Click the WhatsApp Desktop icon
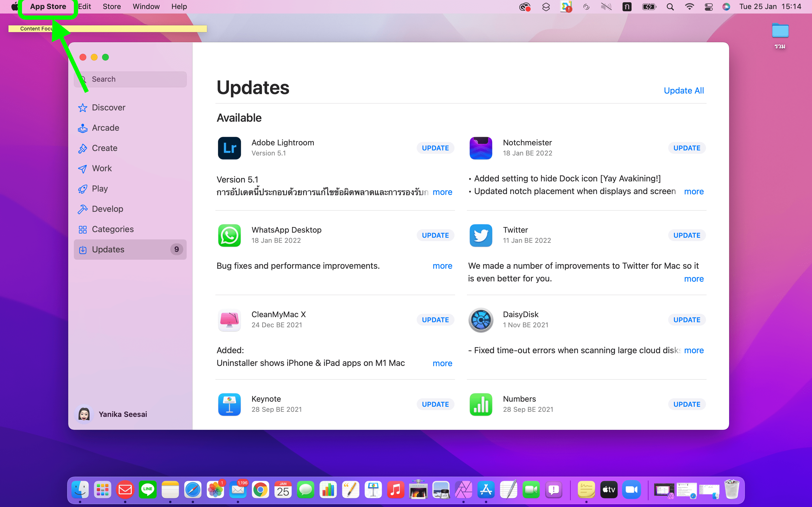 tap(229, 235)
